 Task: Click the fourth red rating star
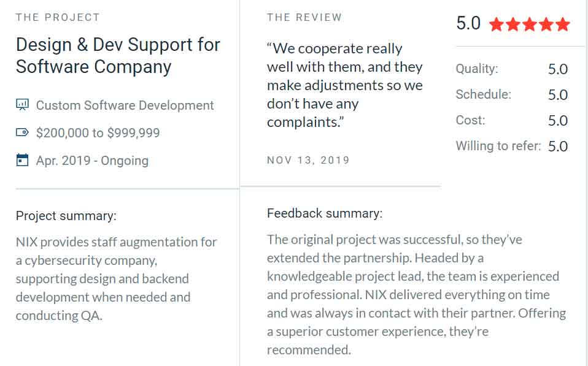tap(546, 25)
